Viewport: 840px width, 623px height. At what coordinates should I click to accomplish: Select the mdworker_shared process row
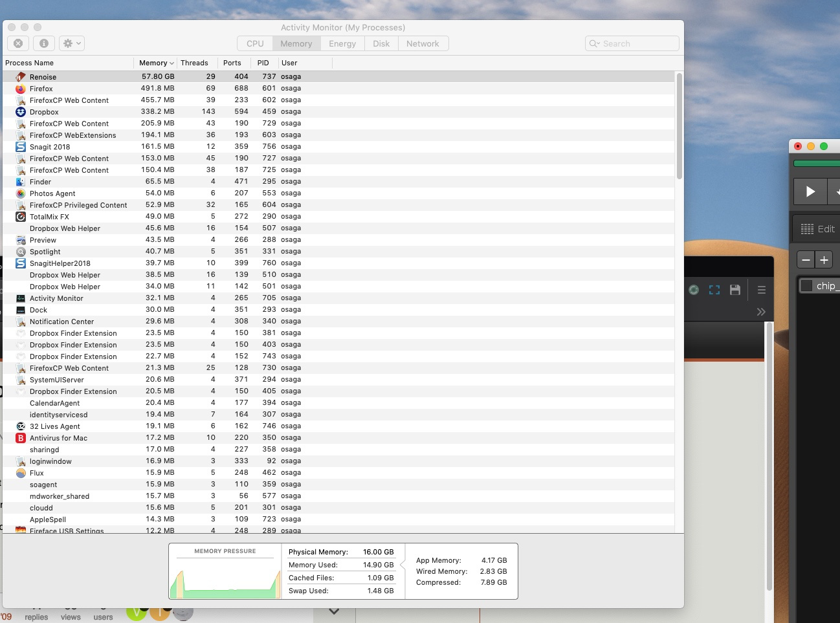click(x=338, y=496)
